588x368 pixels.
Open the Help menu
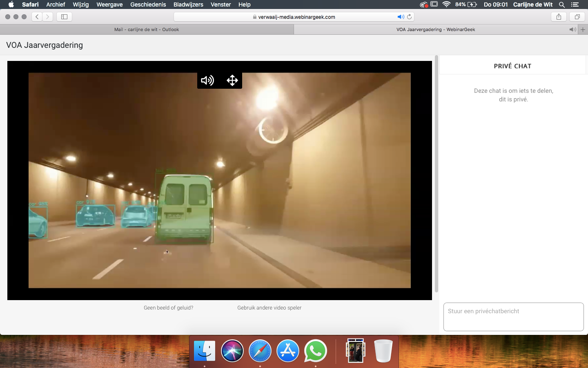click(245, 4)
